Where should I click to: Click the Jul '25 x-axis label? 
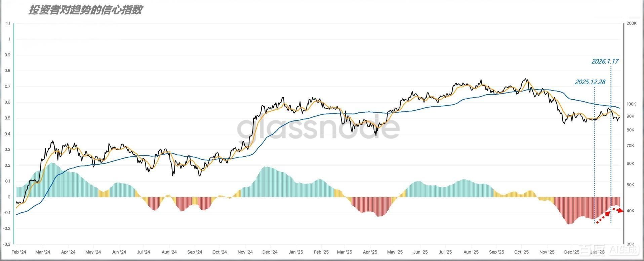click(445, 252)
